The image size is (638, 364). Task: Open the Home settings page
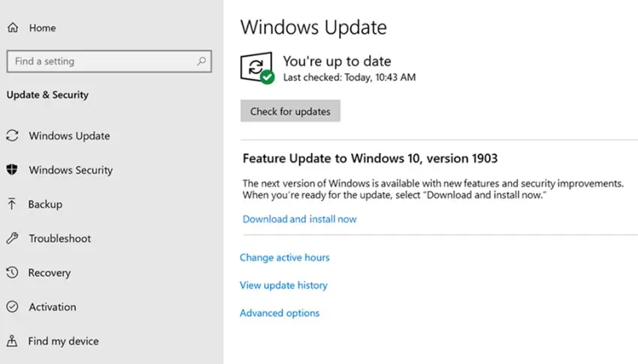42,28
